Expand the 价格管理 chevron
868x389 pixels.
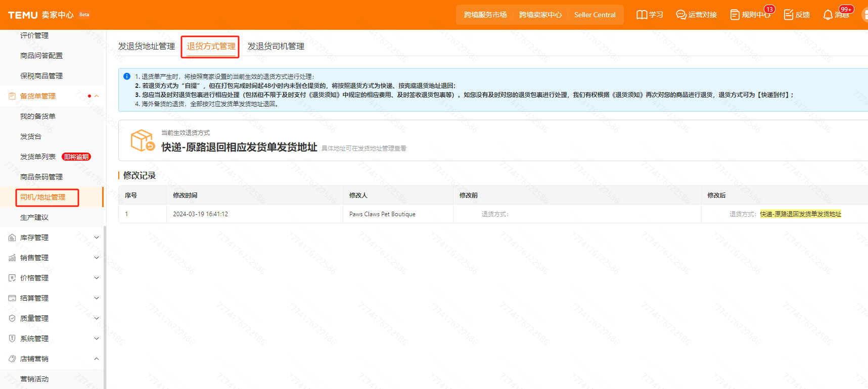point(97,278)
